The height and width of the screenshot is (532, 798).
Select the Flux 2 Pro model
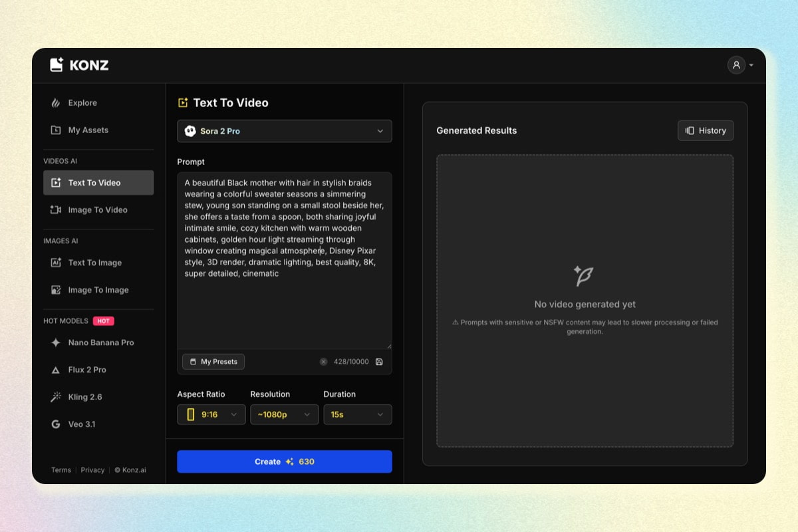coord(98,370)
